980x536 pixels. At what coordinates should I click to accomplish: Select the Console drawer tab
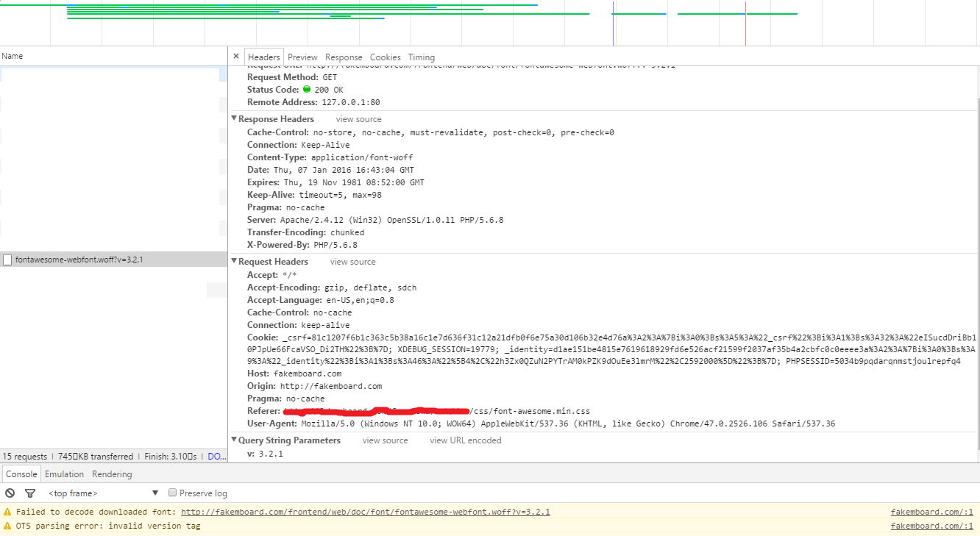pyautogui.click(x=21, y=474)
